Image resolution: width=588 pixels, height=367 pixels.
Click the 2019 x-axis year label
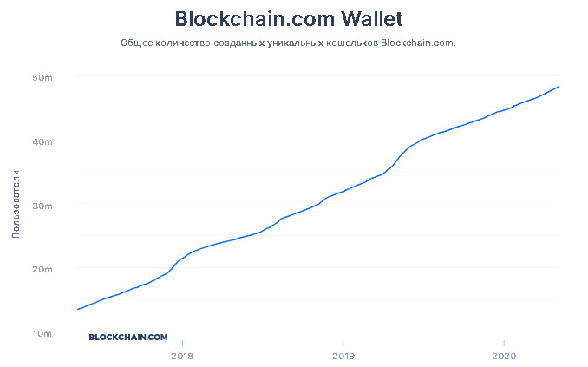(x=343, y=356)
